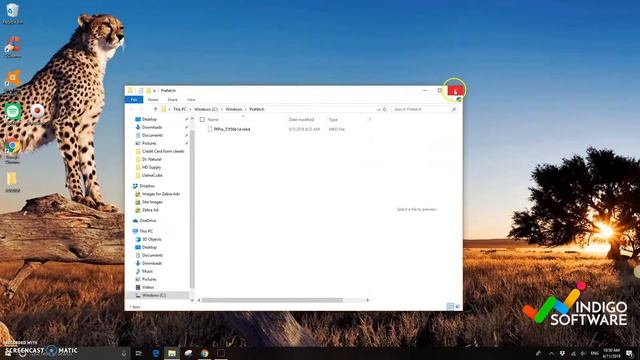Switch to the Share ribbon tab
Image resolution: width=640 pixels, height=360 pixels.
pos(173,100)
